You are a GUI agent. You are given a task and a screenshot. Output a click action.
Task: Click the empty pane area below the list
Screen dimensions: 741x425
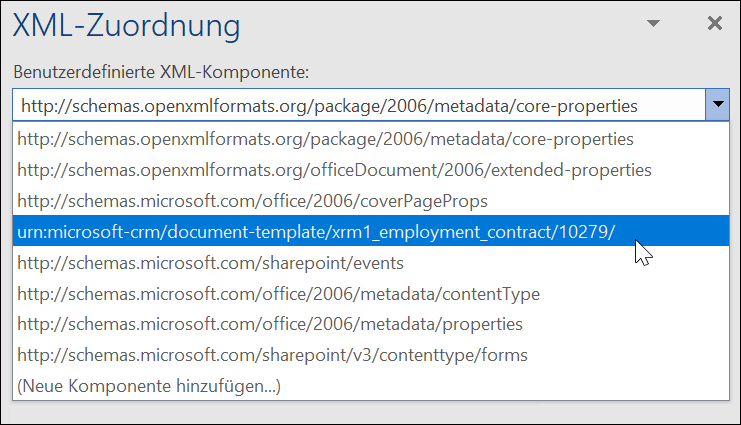[x=370, y=412]
